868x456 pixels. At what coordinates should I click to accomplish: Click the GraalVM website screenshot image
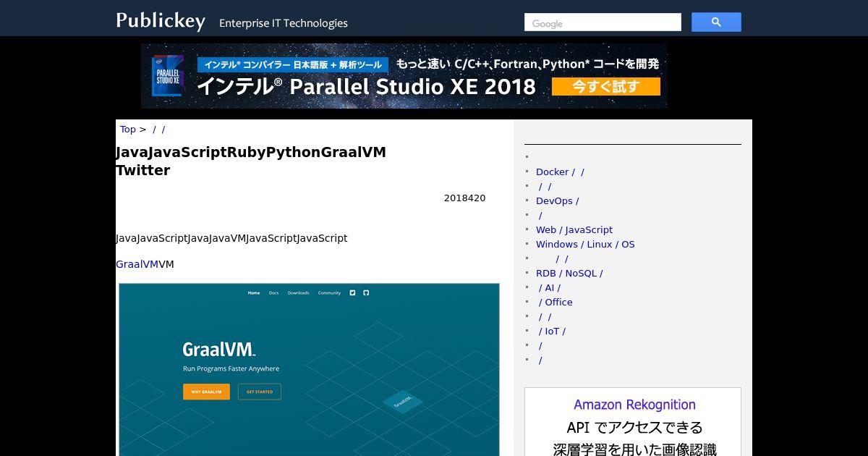[x=309, y=369]
